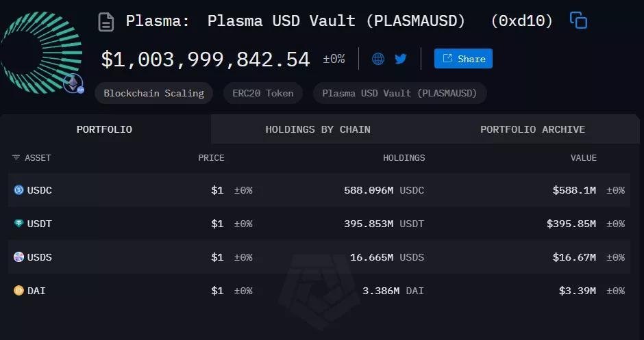The image size is (644, 340).
Task: Click the Blockchain Scaling tag
Action: coord(153,93)
